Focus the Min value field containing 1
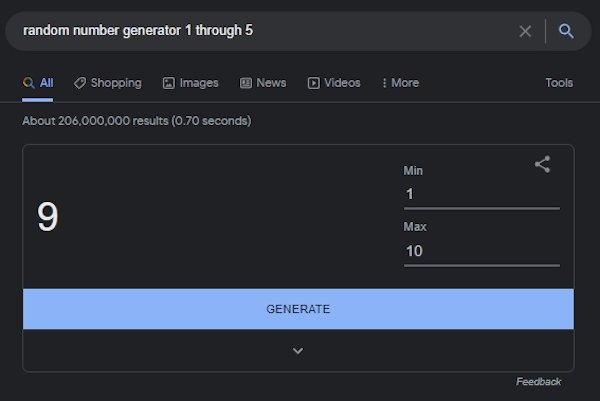600x401 pixels. (481, 194)
